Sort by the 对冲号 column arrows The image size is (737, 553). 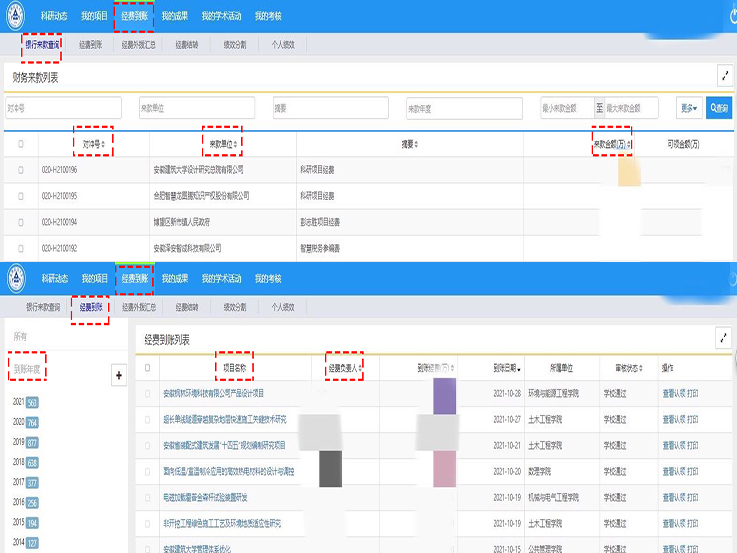coord(103,144)
